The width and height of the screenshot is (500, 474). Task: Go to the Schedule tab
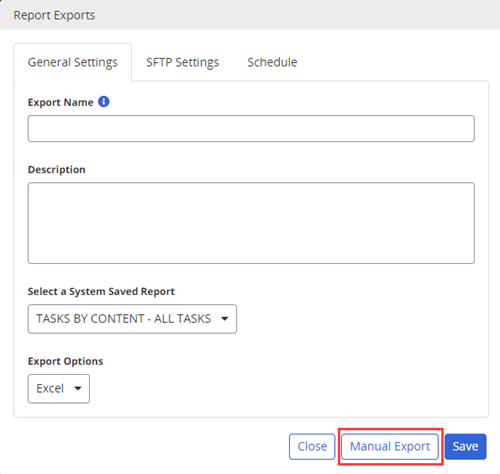[272, 62]
